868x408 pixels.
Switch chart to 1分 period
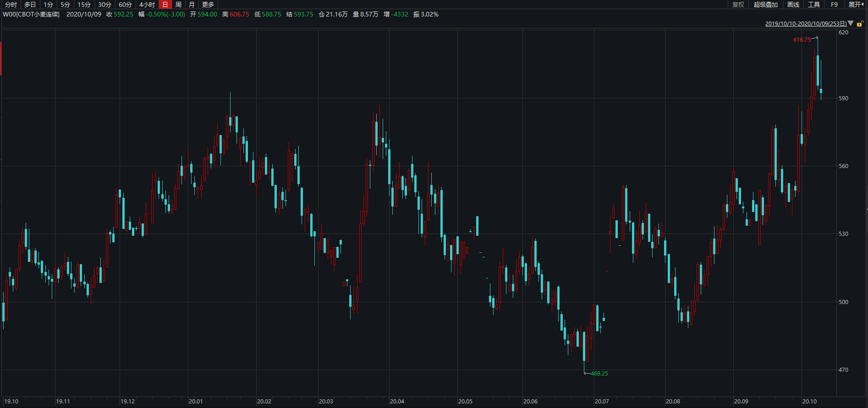pyautogui.click(x=49, y=5)
